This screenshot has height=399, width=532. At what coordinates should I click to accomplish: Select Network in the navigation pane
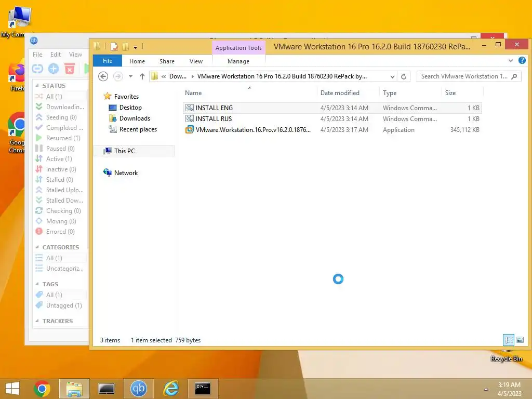[126, 172]
